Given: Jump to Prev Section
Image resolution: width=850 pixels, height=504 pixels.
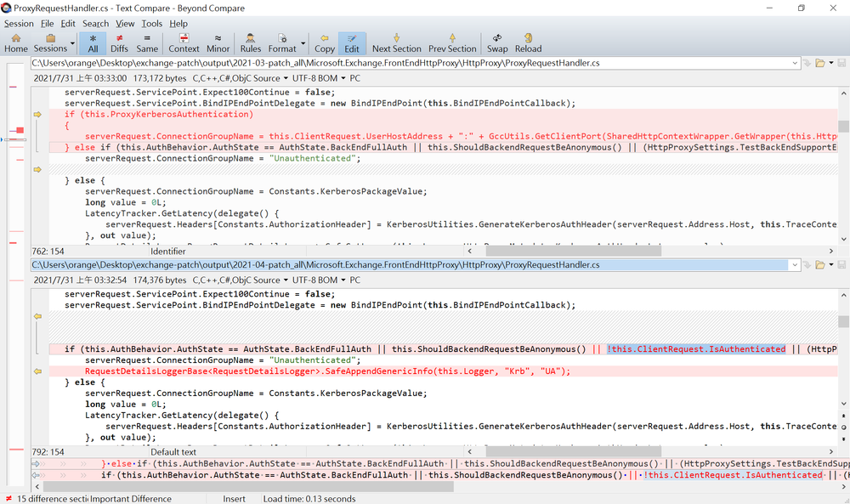Looking at the screenshot, I should (x=452, y=42).
